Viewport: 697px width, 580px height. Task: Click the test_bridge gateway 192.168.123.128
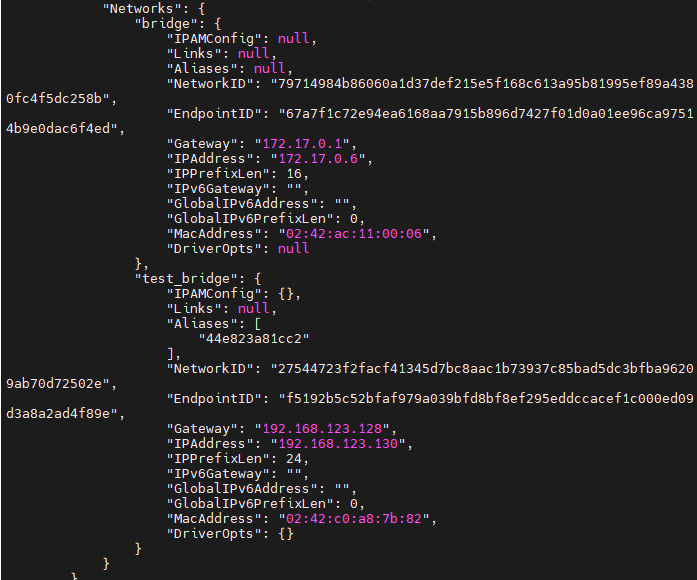coord(322,428)
